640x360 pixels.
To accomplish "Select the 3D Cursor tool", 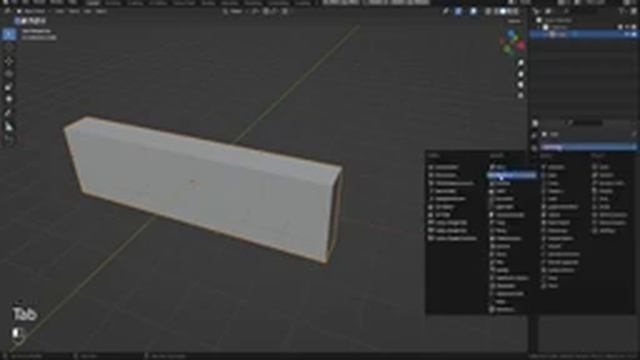I will [9, 48].
